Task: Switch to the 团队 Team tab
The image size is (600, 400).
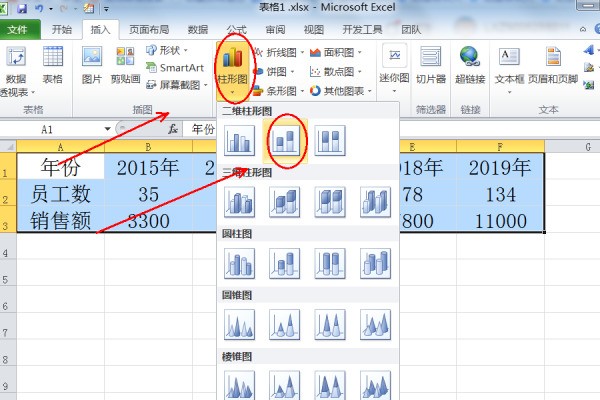Action: [x=411, y=29]
